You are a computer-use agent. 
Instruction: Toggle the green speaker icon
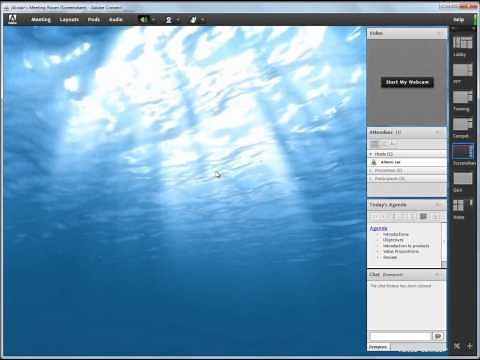tap(143, 20)
